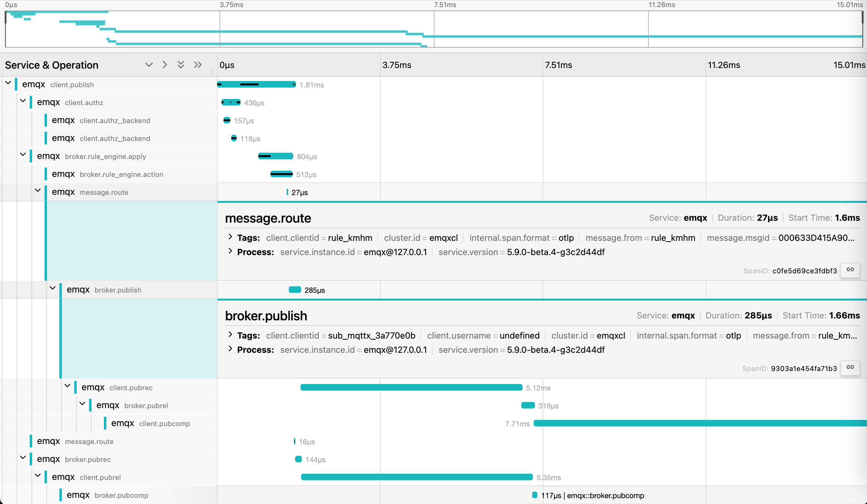
Task: Click the message.msgid tag in message.route details
Action: coord(781,237)
